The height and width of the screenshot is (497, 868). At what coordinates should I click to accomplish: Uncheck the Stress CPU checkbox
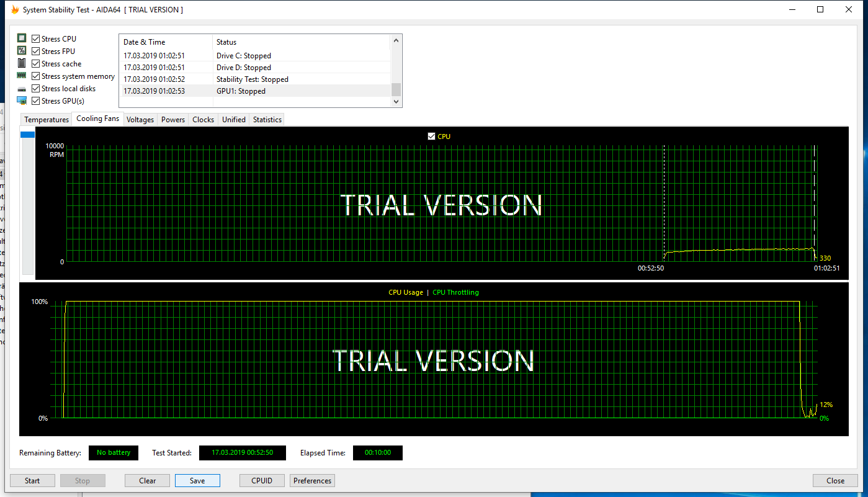click(x=36, y=38)
